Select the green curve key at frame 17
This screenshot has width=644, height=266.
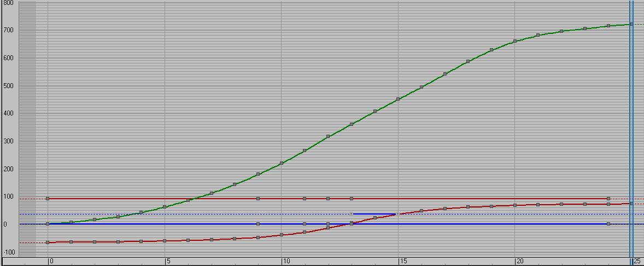(445, 74)
